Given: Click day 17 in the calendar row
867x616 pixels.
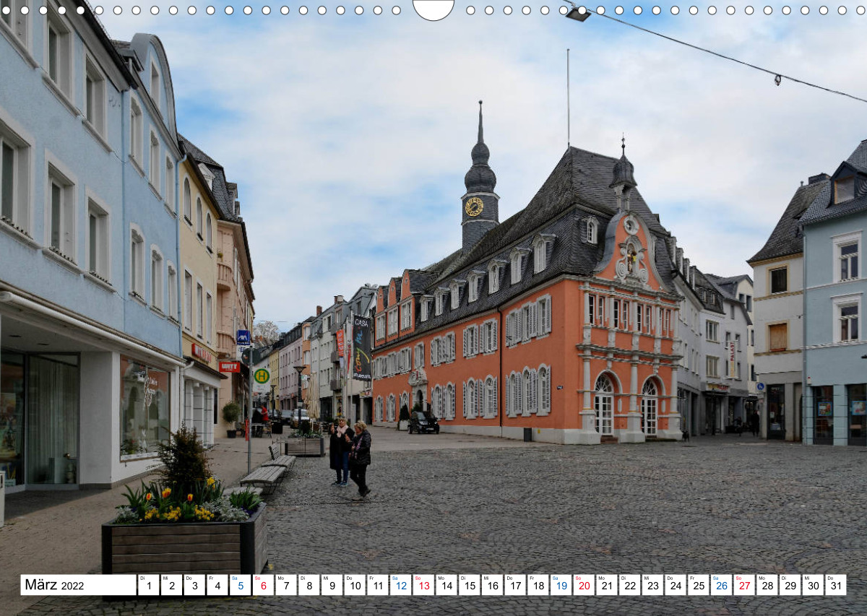Looking at the screenshot, I should [515, 585].
